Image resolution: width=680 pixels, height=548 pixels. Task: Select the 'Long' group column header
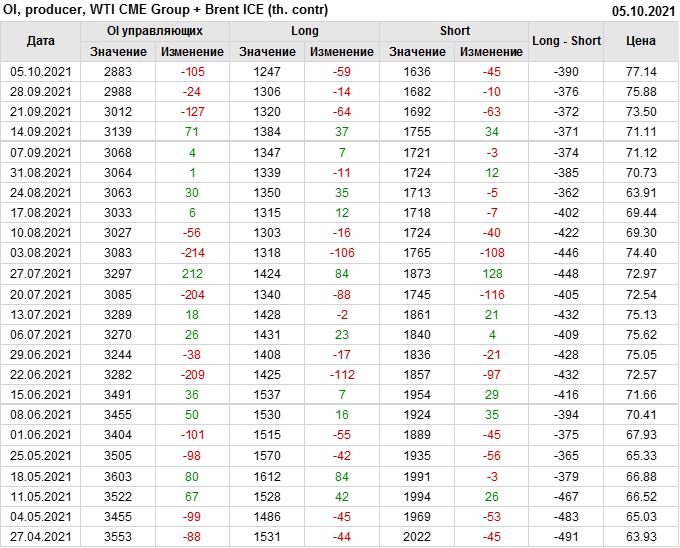(304, 31)
